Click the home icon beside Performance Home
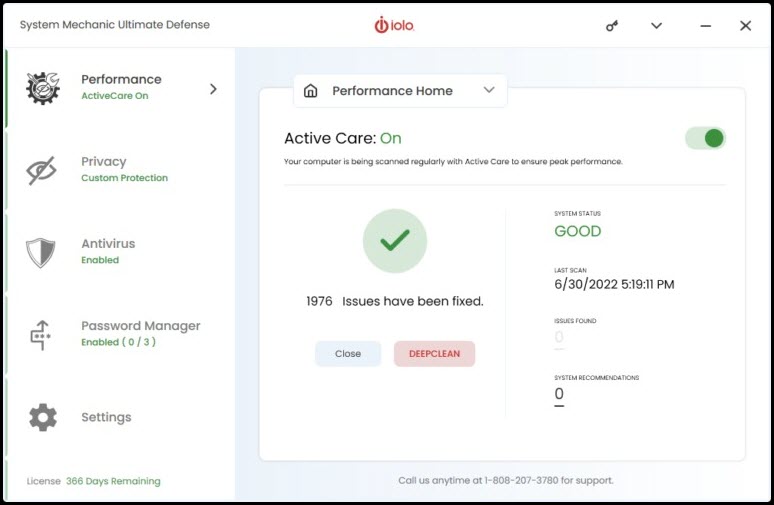 pos(310,91)
